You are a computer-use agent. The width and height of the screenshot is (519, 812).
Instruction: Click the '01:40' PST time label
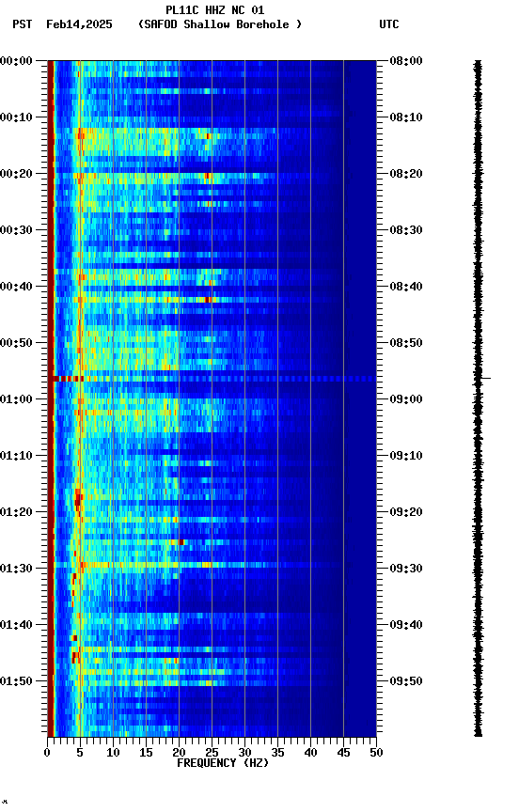tap(16, 625)
